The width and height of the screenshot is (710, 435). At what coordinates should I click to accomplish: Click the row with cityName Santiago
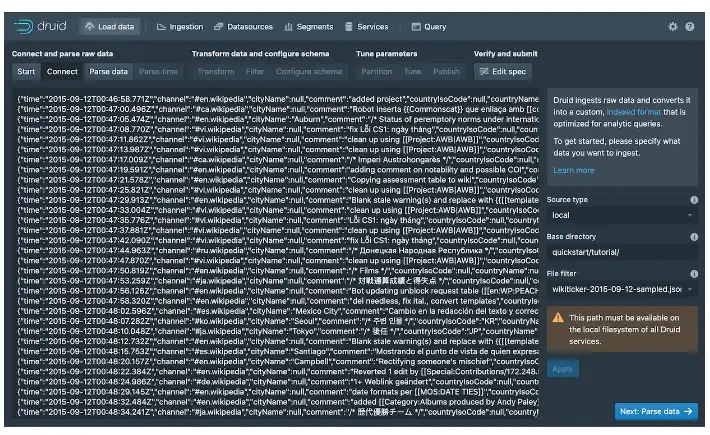coord(278,351)
